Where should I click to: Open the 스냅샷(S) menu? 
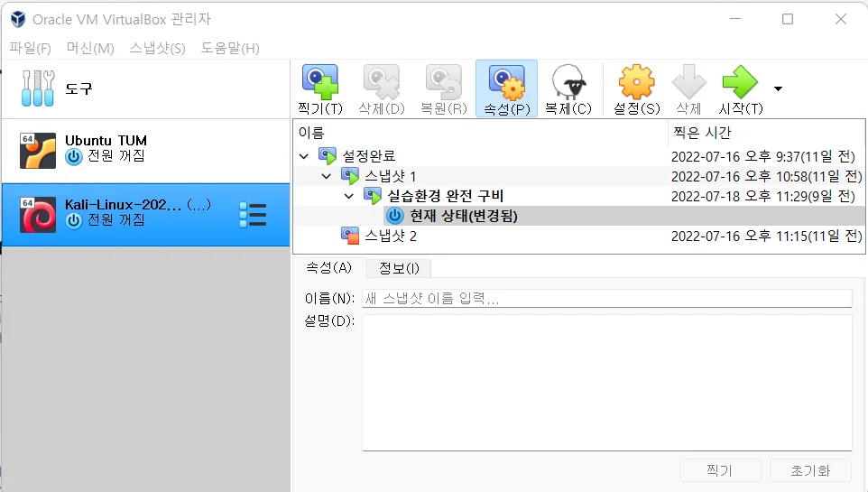[x=157, y=48]
